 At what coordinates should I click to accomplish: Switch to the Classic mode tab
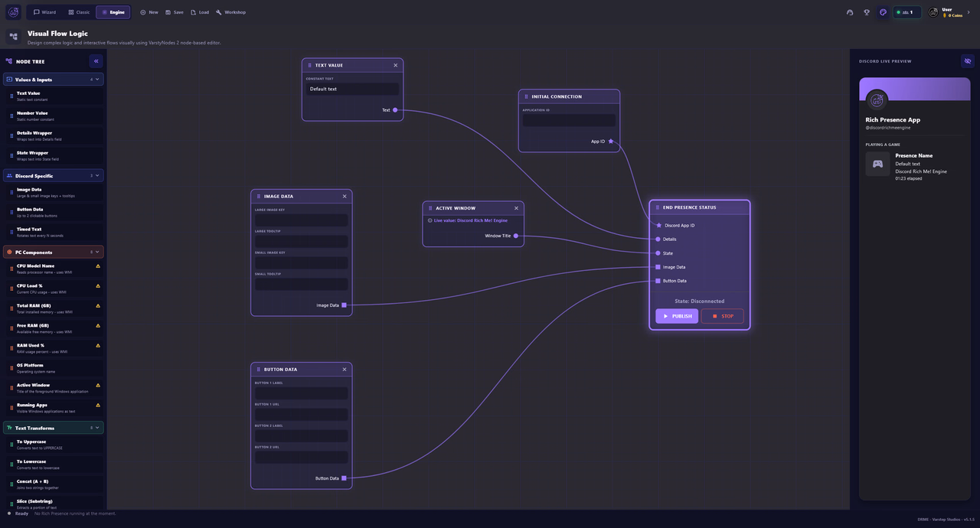pyautogui.click(x=79, y=12)
